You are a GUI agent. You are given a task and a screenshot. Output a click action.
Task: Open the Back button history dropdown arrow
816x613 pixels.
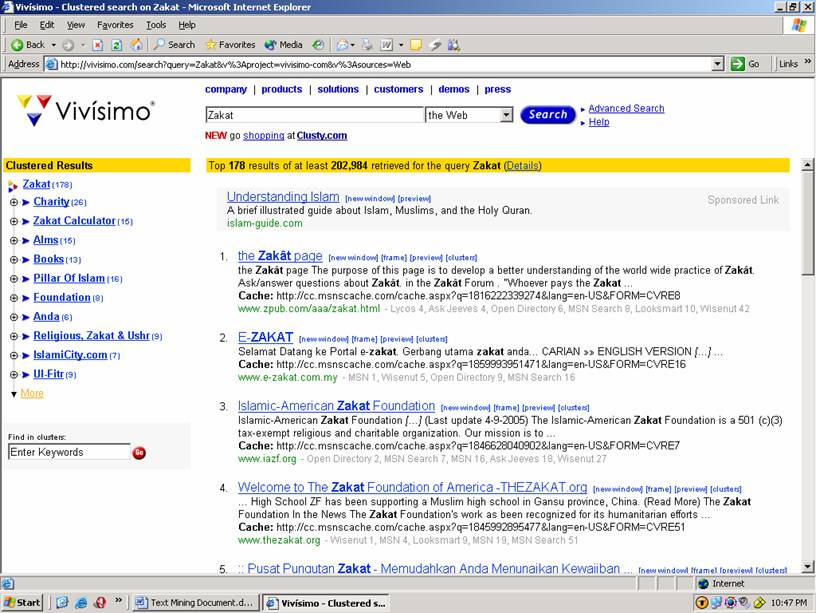coord(54,45)
